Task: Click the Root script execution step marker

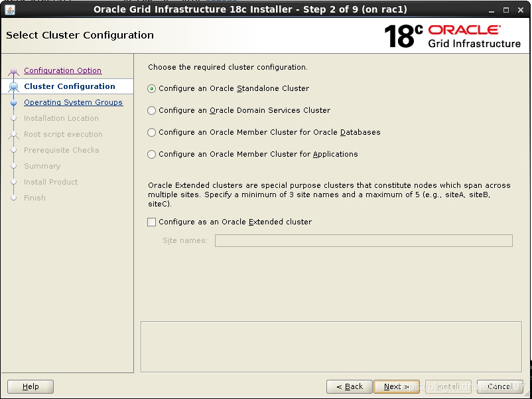Action: point(13,135)
